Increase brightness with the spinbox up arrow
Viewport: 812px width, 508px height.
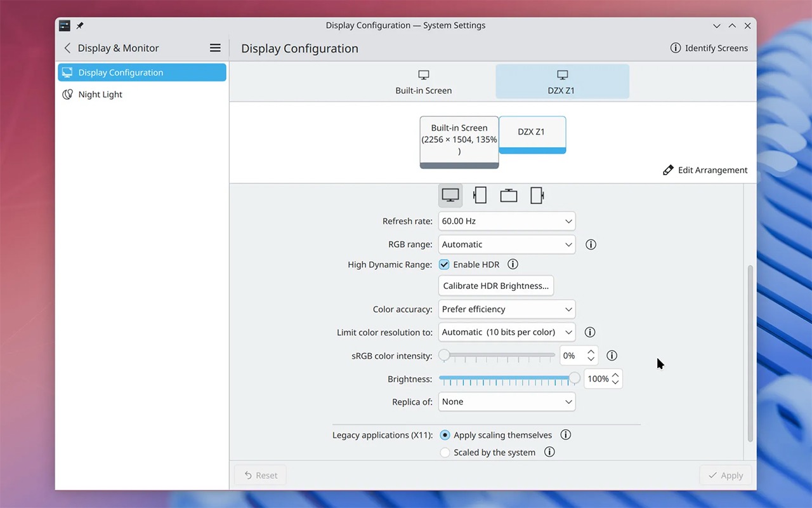pos(615,375)
